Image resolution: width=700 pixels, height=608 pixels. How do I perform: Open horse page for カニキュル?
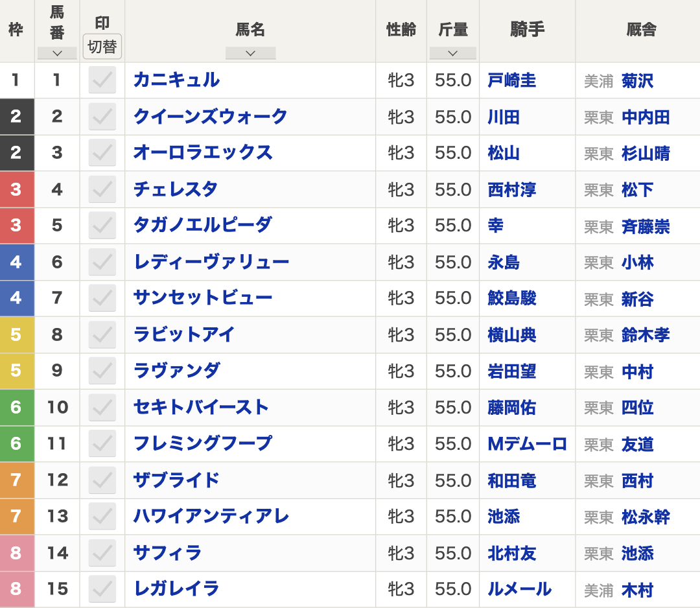click(177, 80)
